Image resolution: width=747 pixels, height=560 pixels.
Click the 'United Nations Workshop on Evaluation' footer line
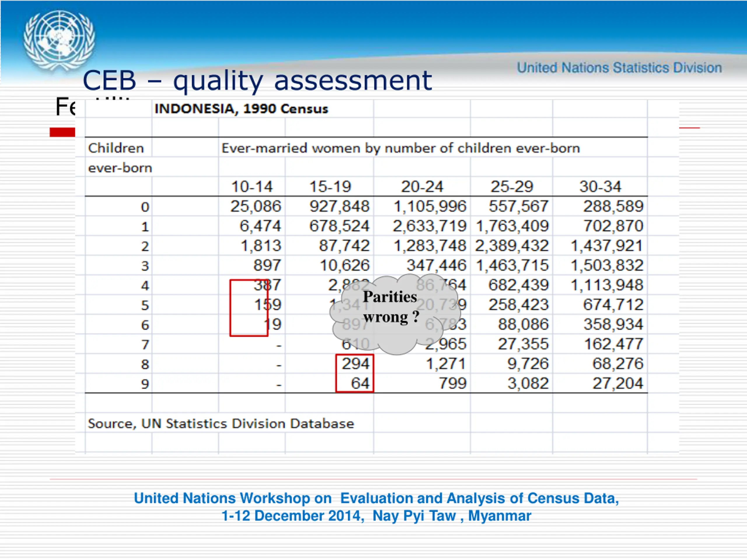pyautogui.click(x=376, y=498)
